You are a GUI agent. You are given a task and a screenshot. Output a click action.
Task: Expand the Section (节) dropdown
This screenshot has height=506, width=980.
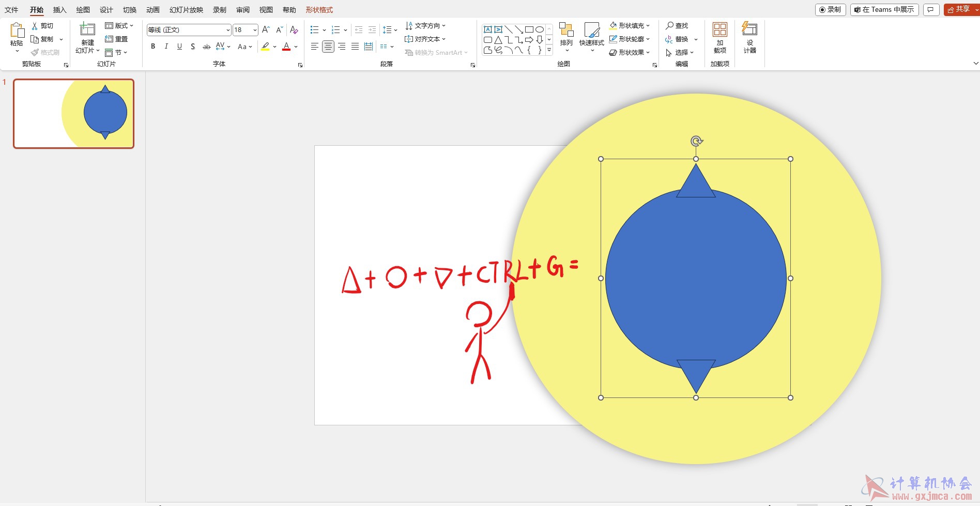click(116, 52)
